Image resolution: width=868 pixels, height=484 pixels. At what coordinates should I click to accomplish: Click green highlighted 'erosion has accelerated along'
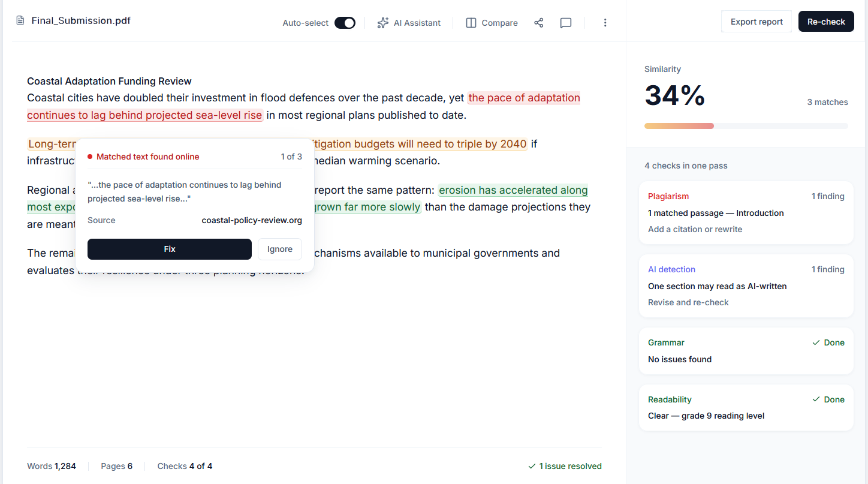click(x=513, y=190)
